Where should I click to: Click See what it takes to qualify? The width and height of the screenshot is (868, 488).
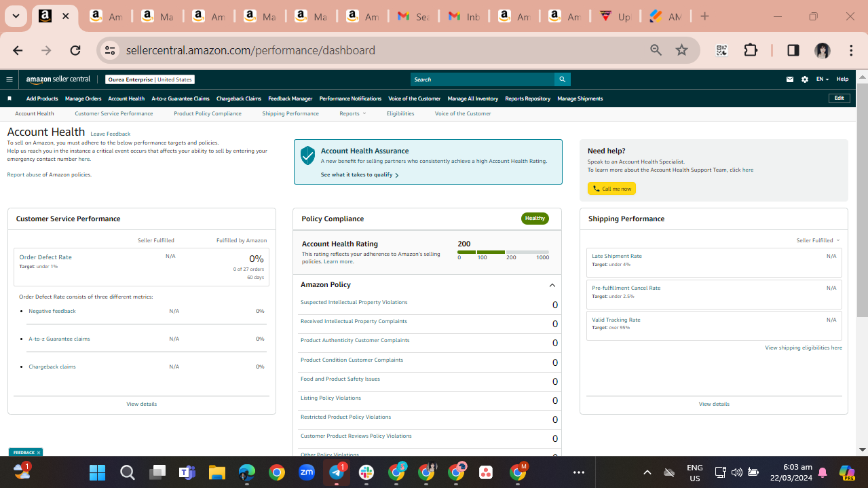coord(360,175)
